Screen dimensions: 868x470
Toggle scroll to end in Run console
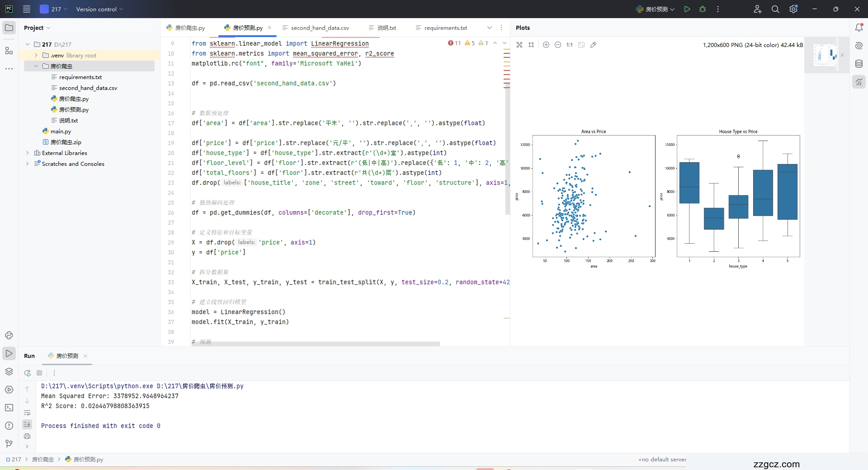click(x=27, y=424)
